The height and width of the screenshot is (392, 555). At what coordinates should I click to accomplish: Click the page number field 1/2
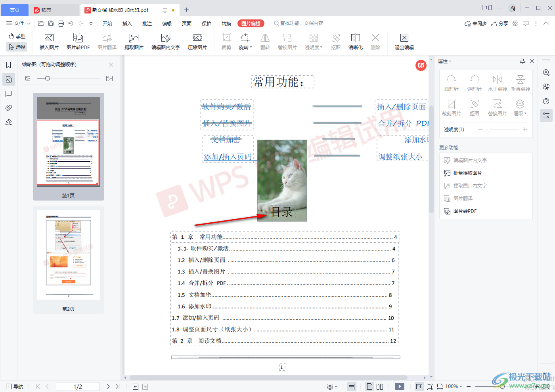[78, 386]
